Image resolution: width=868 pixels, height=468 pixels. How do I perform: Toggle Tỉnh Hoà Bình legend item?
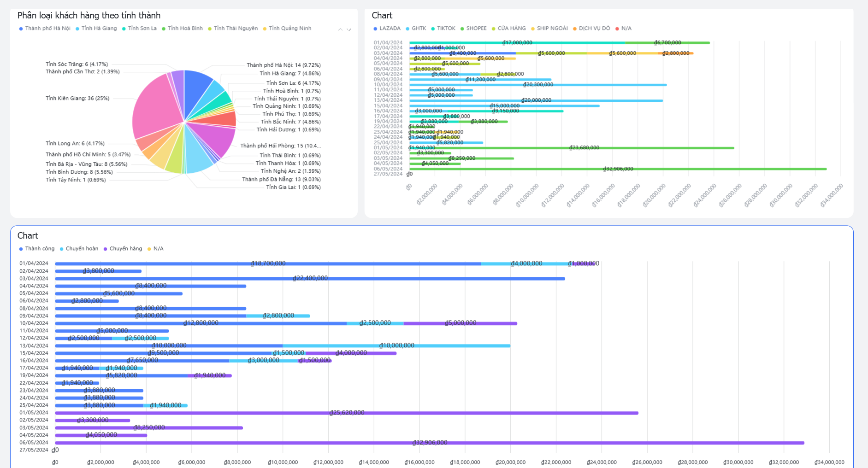tap(182, 29)
